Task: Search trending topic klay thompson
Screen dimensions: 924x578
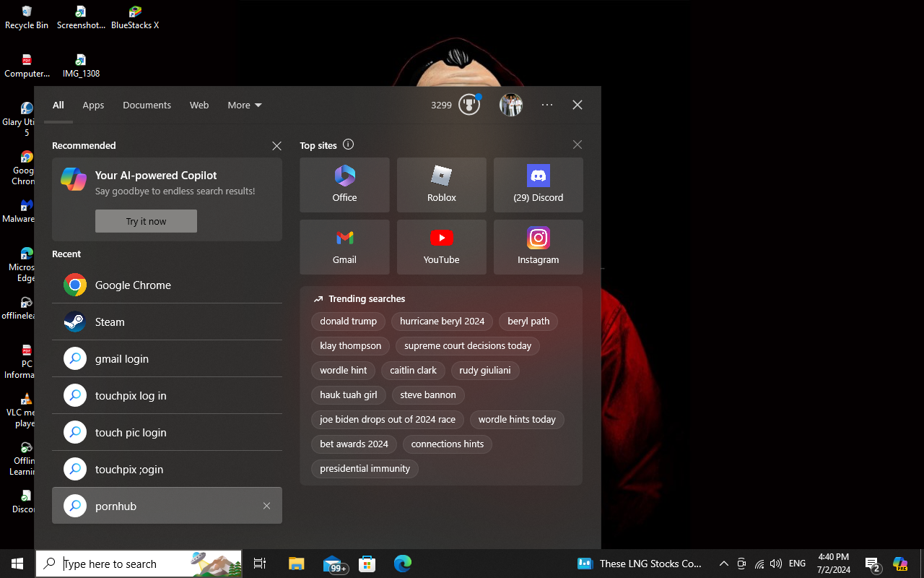Action: click(x=350, y=346)
